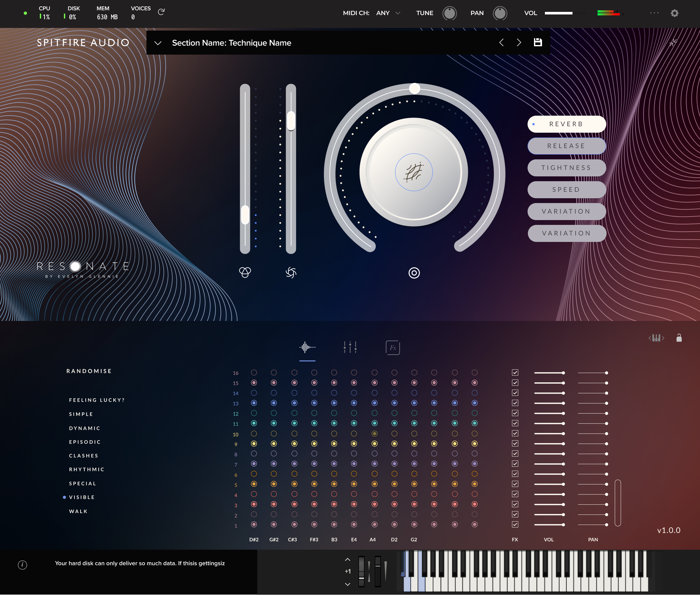The image size is (700, 595).
Task: Click the three-circles icon under the left slider
Action: click(x=245, y=272)
